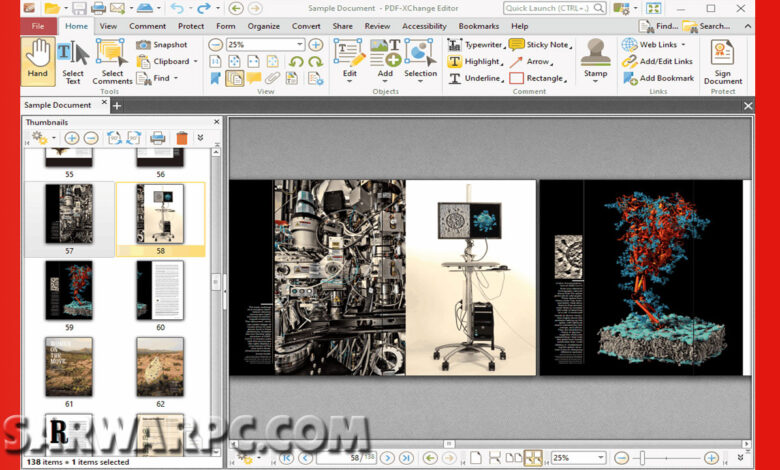Click the Undo arrow icon

[x=177, y=8]
